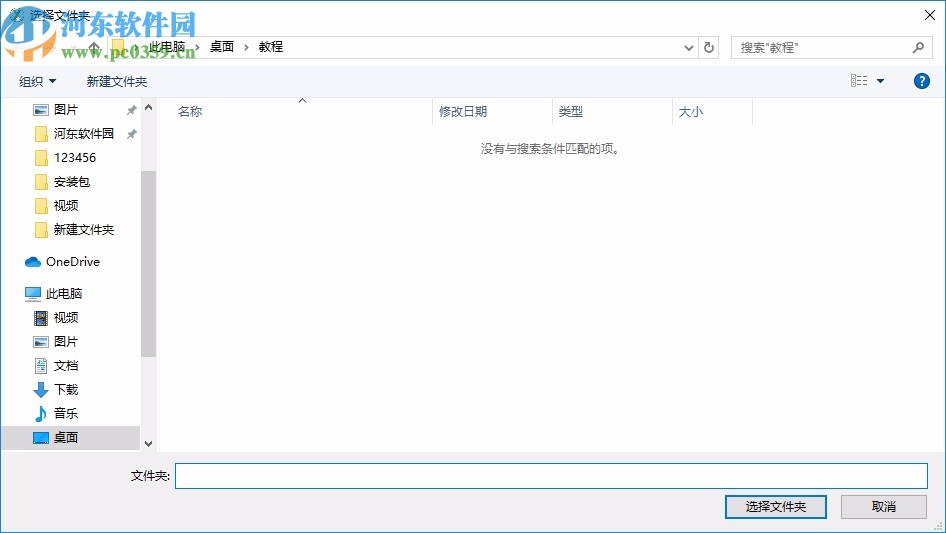This screenshot has height=533, width=946.
Task: Click the sidebar scroll up arrow
Action: (148, 107)
